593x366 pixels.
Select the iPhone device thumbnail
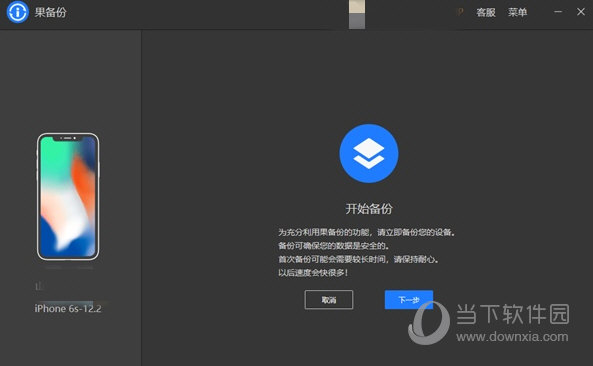(68, 197)
